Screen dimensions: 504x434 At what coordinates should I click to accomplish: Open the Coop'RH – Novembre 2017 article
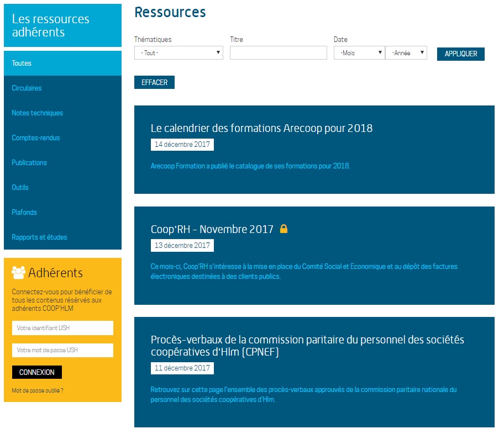pos(212,229)
